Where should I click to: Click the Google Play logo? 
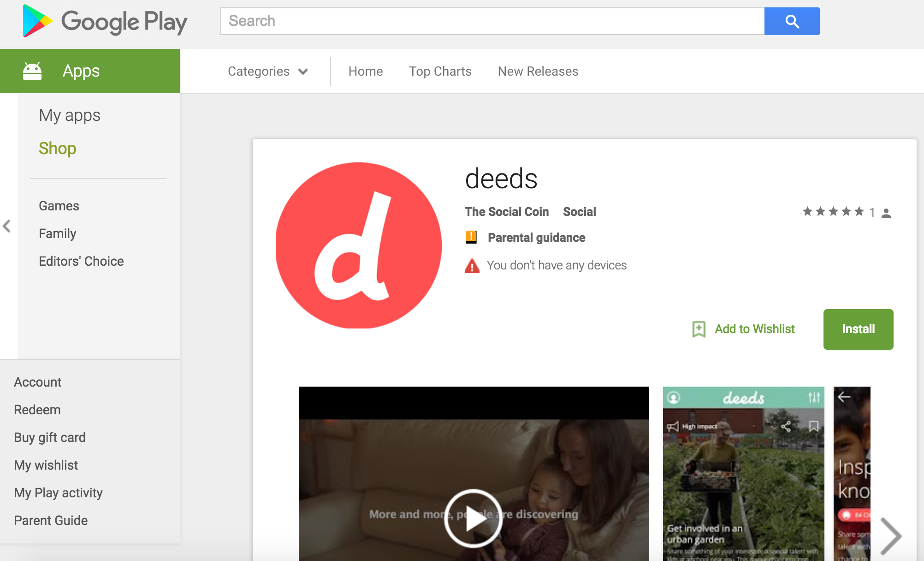pyautogui.click(x=105, y=21)
